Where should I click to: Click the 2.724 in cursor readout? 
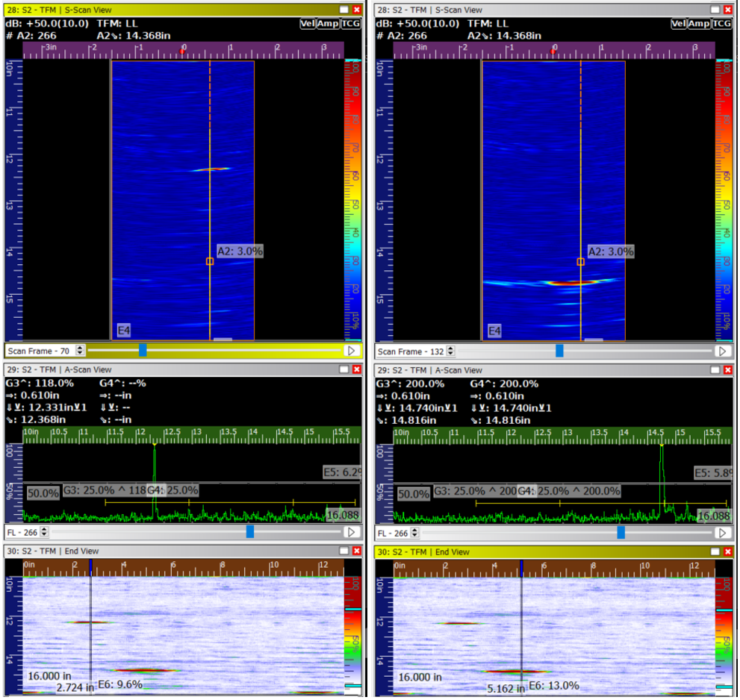[x=75, y=688]
